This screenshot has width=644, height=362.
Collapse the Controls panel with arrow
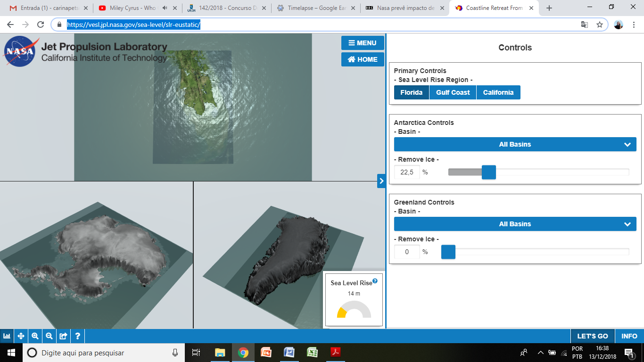click(x=381, y=181)
